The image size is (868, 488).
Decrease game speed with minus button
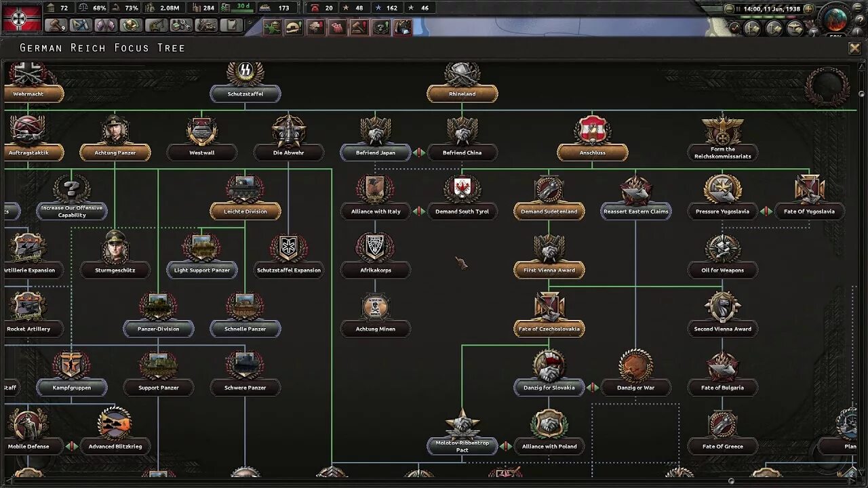coord(730,9)
